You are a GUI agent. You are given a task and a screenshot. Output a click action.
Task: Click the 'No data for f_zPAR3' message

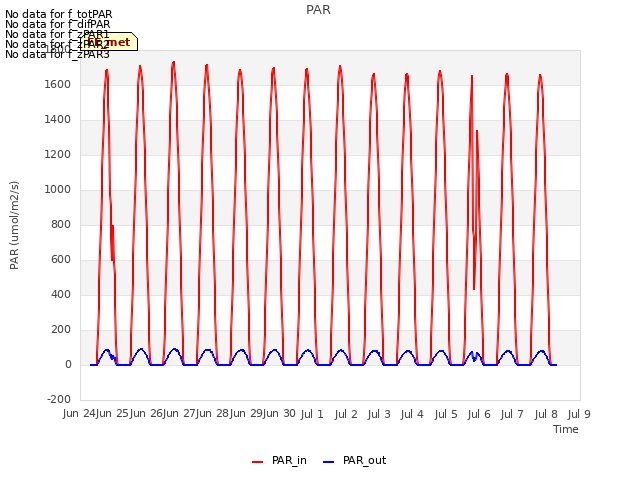tap(57, 54)
